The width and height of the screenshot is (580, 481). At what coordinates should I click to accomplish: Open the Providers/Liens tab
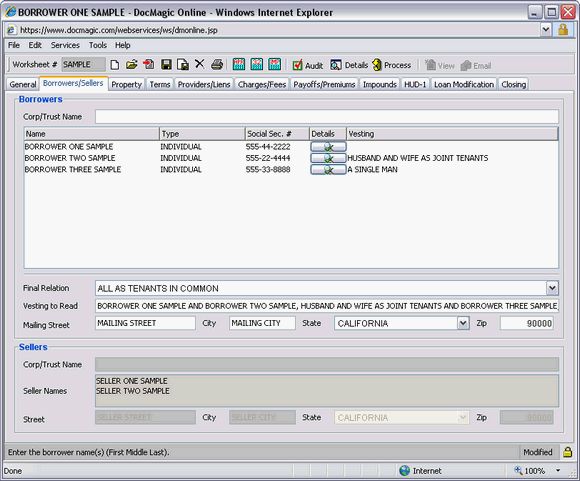click(204, 85)
